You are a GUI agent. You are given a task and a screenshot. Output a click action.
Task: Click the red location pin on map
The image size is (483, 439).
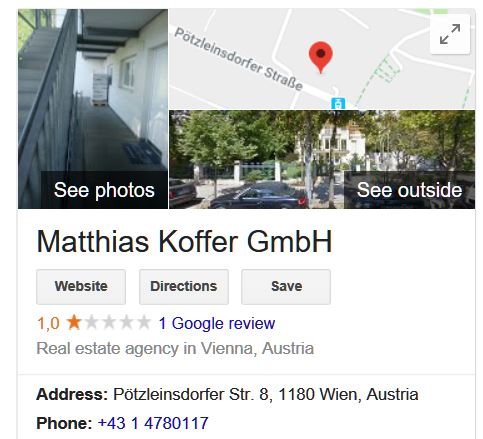321,57
